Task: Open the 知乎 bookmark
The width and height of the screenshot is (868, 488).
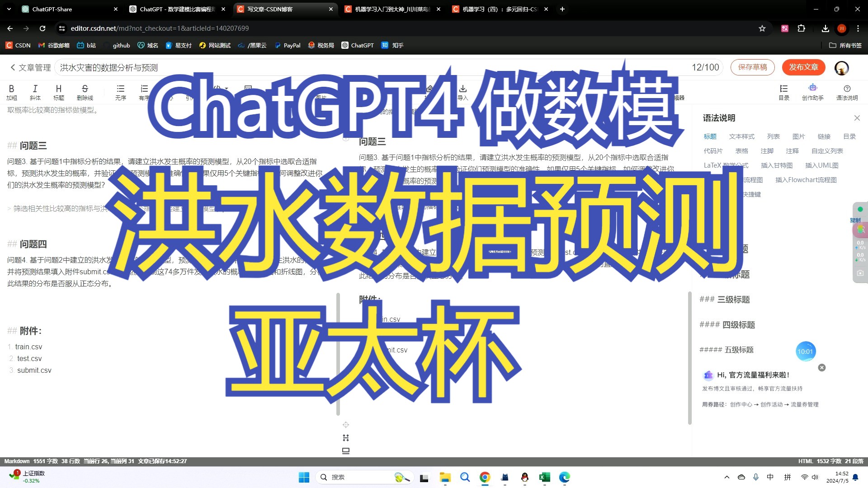Action: tap(392, 45)
